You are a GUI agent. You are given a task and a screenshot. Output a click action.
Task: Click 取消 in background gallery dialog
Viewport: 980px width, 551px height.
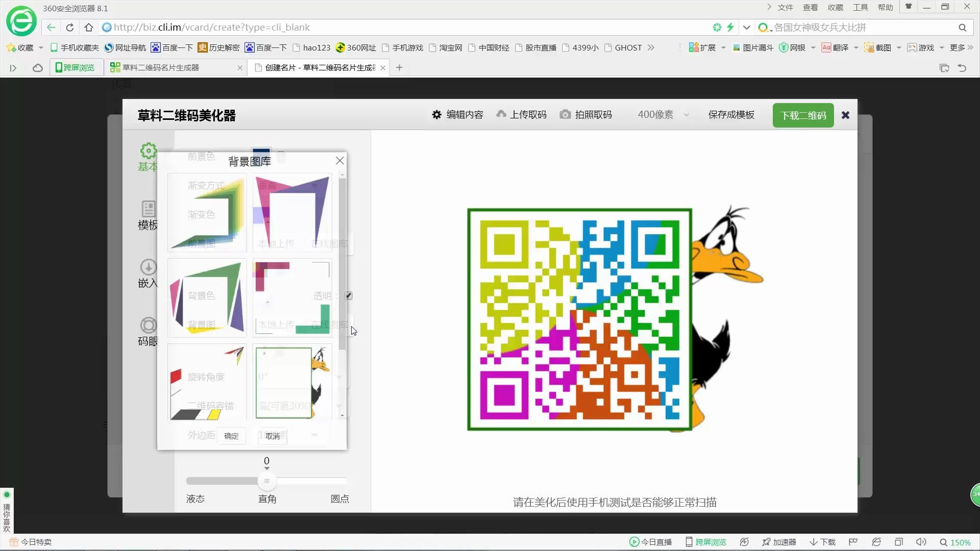point(273,436)
